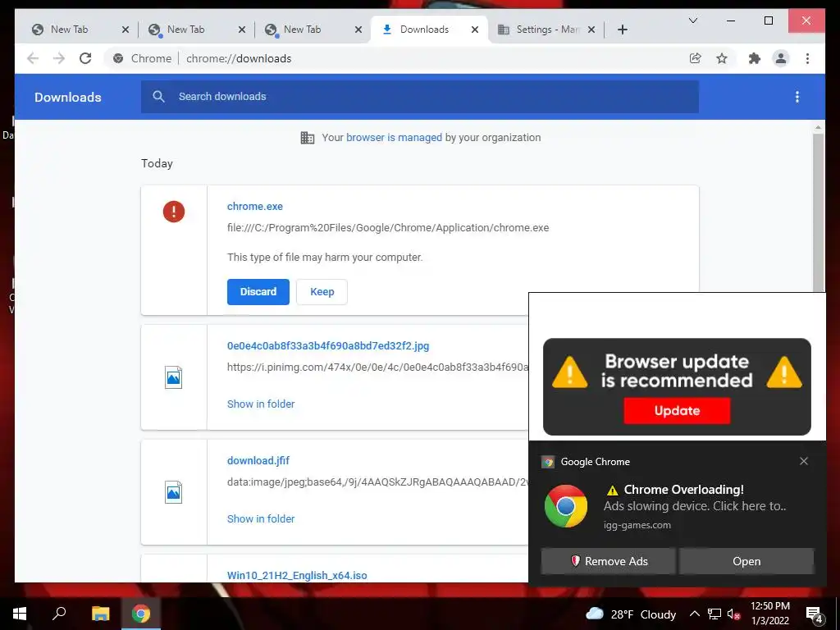840x630 pixels.
Task: Show hidden system tray icons
Action: tap(694, 614)
